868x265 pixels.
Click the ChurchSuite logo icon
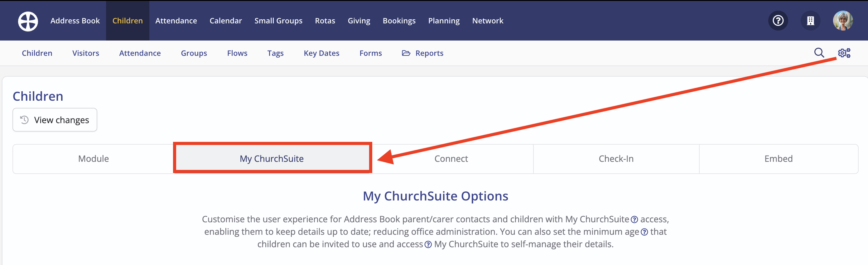[x=28, y=21]
